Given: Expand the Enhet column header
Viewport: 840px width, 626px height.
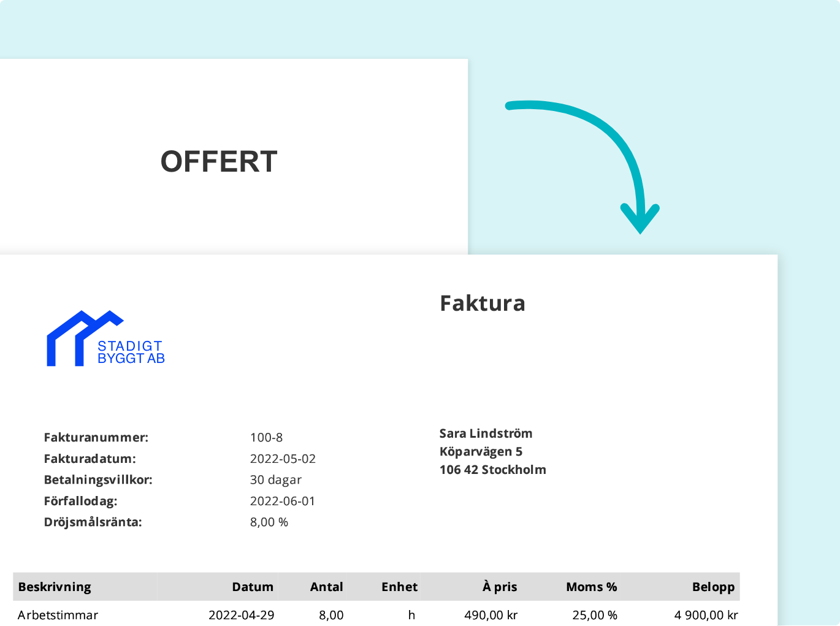Looking at the screenshot, I should 399,587.
